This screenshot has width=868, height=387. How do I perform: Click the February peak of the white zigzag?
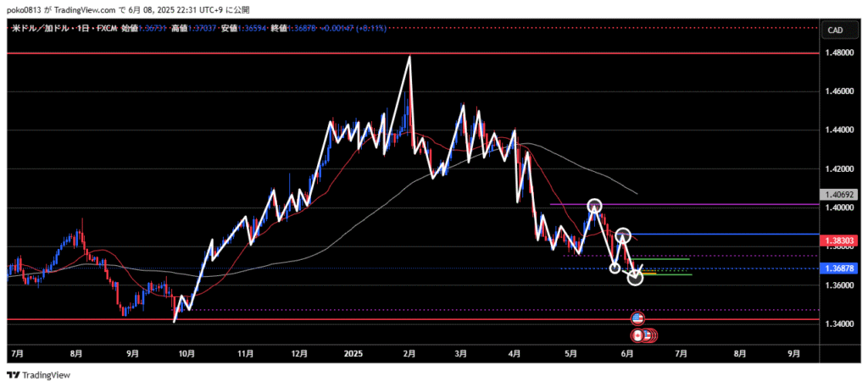(409, 58)
